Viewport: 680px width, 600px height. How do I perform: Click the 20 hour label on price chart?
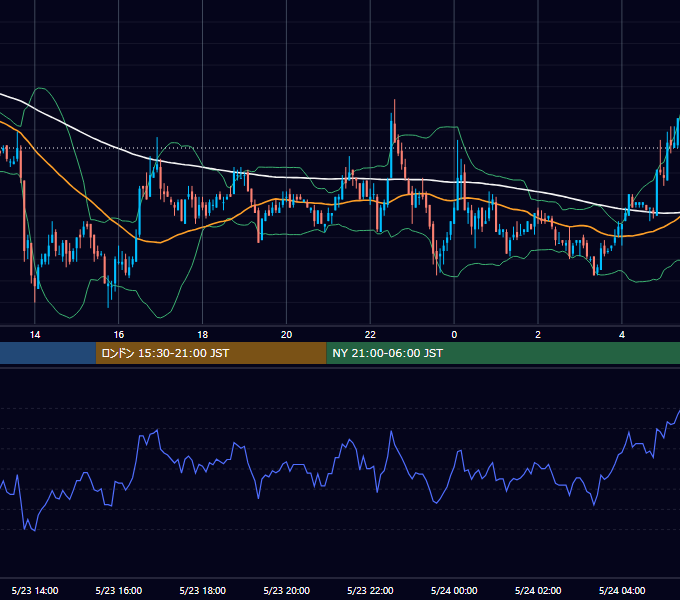[x=286, y=335]
